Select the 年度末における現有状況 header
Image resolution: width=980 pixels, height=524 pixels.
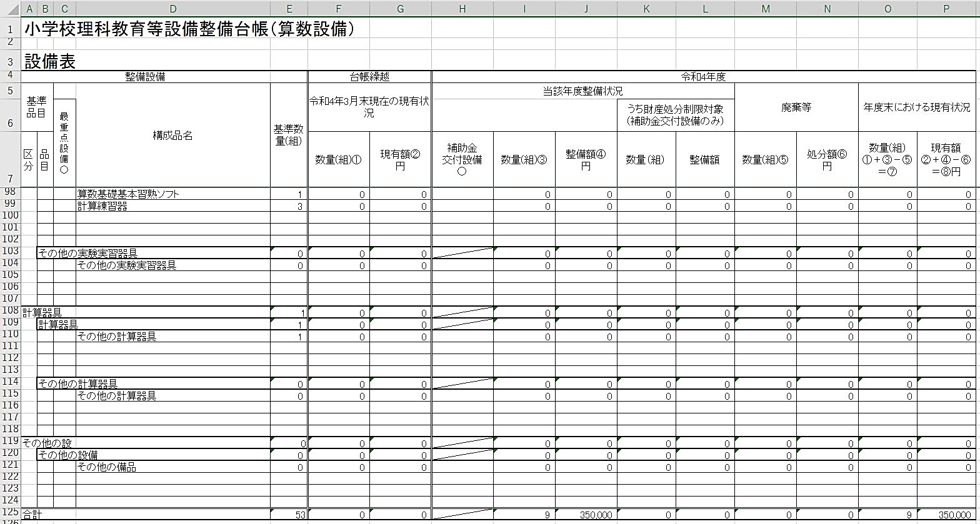tap(917, 107)
